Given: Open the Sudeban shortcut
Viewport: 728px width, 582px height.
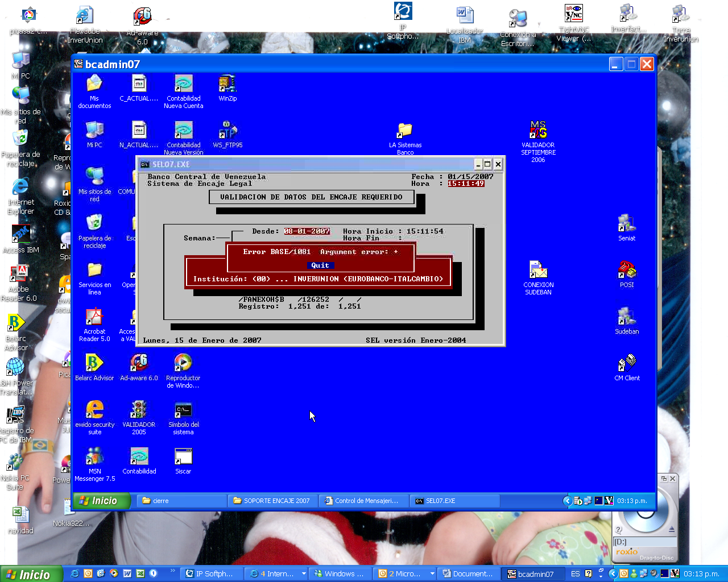Looking at the screenshot, I should (627, 321).
